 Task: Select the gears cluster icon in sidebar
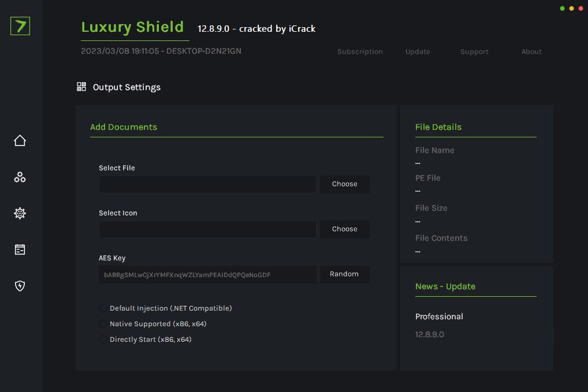coord(20,177)
